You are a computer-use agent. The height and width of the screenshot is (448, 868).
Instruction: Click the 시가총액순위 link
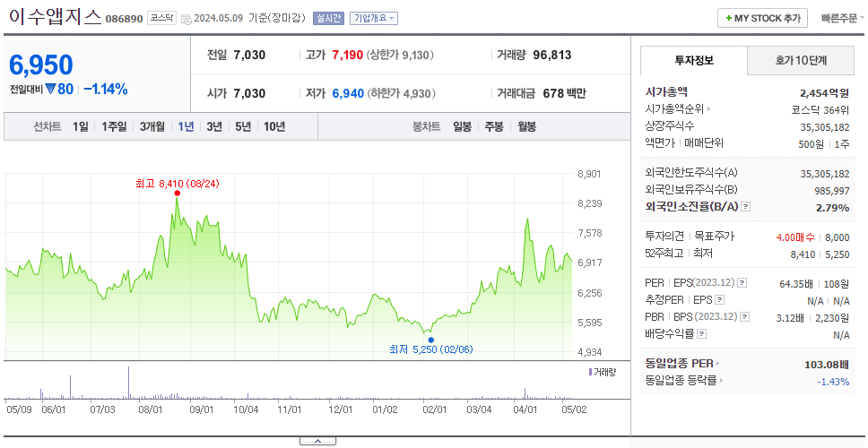(x=678, y=109)
